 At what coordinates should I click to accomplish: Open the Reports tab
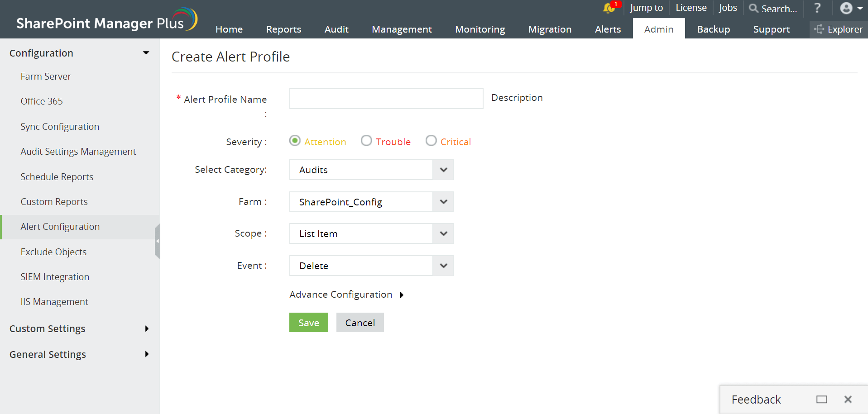(284, 29)
